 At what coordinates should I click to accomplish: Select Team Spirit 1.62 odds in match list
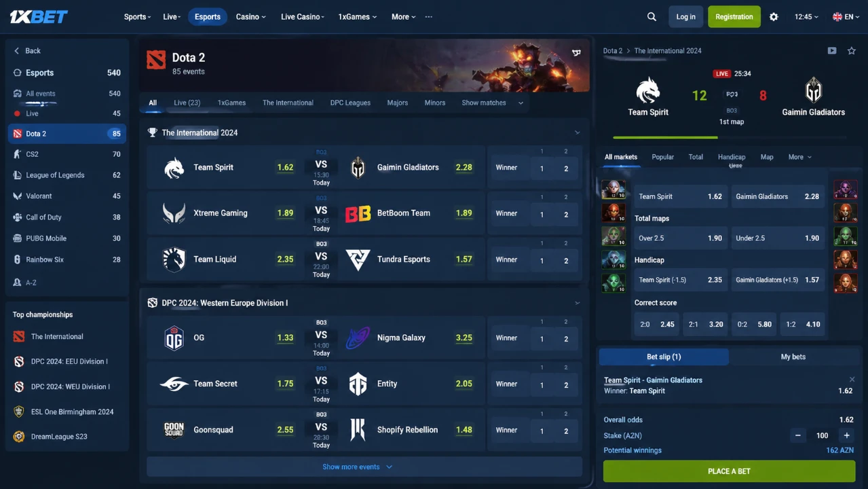[285, 167]
